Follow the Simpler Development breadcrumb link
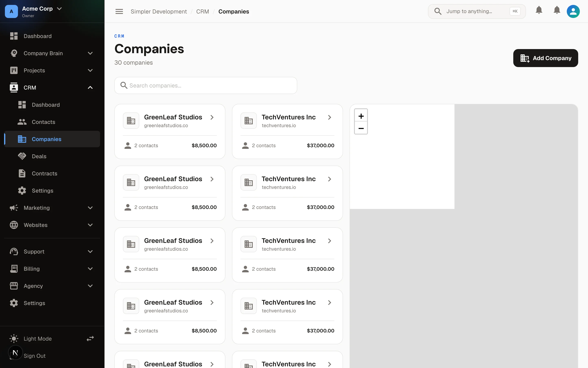Viewport: 588px width, 368px height. tap(159, 11)
